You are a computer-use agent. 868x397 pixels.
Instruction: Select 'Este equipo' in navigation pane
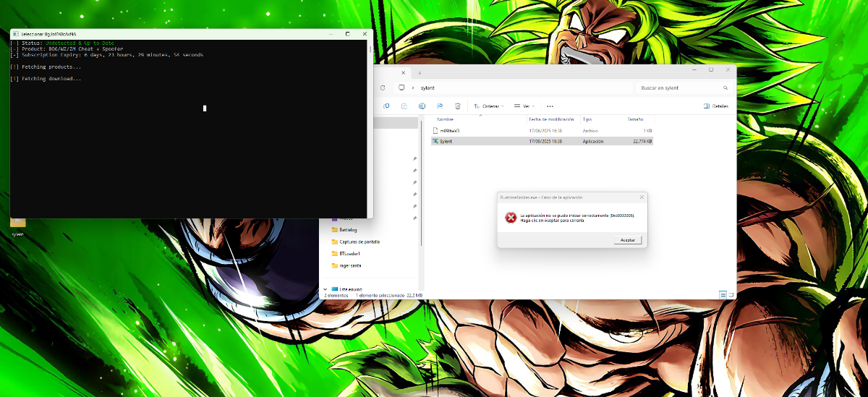(x=347, y=289)
